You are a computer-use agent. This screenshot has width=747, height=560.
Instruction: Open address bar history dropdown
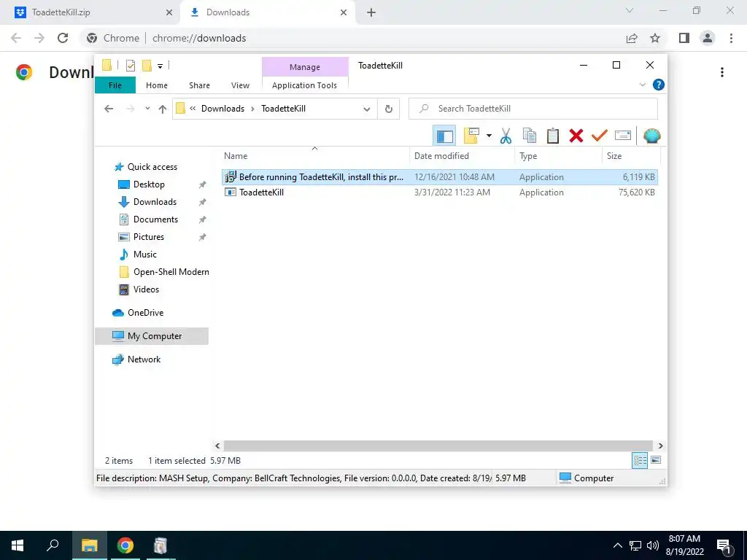tap(366, 109)
